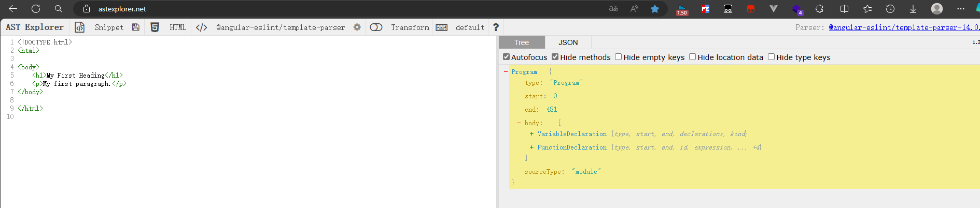Open the Snippet menu
Viewport: 980px width, 208px height.
pos(109,27)
